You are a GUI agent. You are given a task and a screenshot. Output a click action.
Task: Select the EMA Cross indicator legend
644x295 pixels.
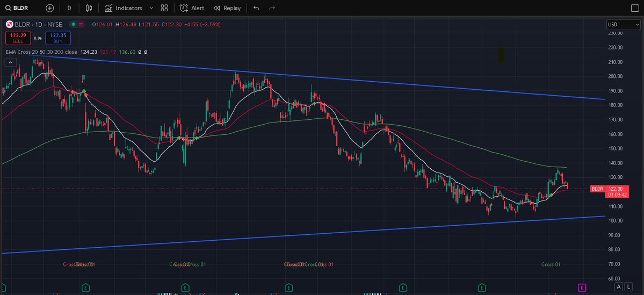pos(41,52)
